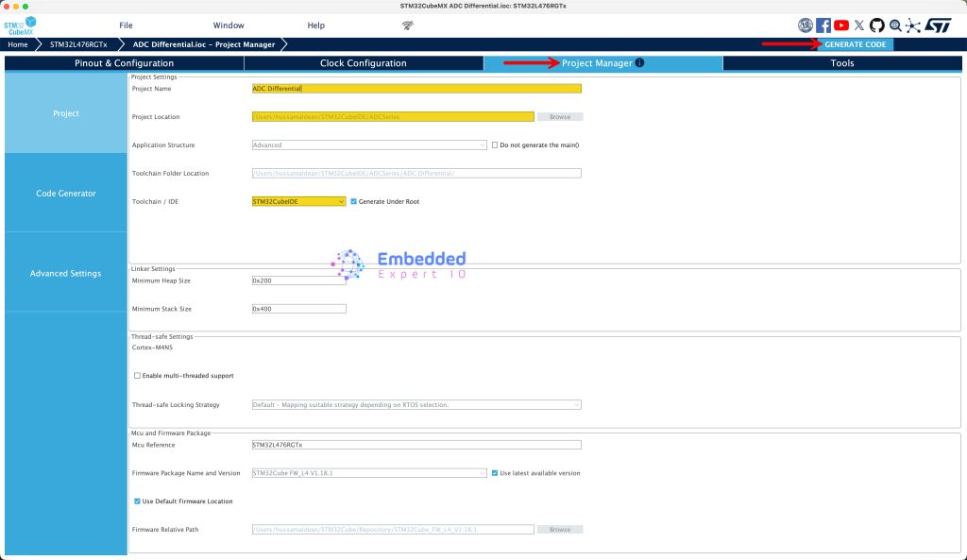Select the Code Generator side panel
The height and width of the screenshot is (560, 967).
[x=66, y=194]
